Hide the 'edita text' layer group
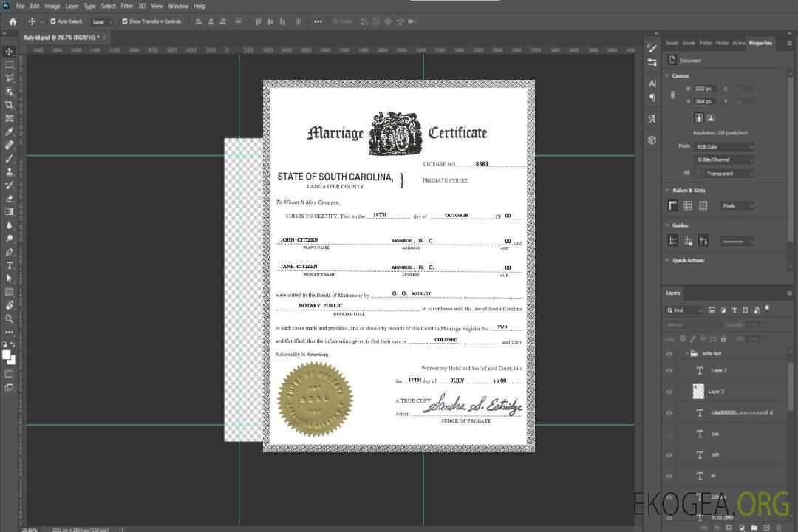Viewport: 798px width, 532px height. click(669, 354)
